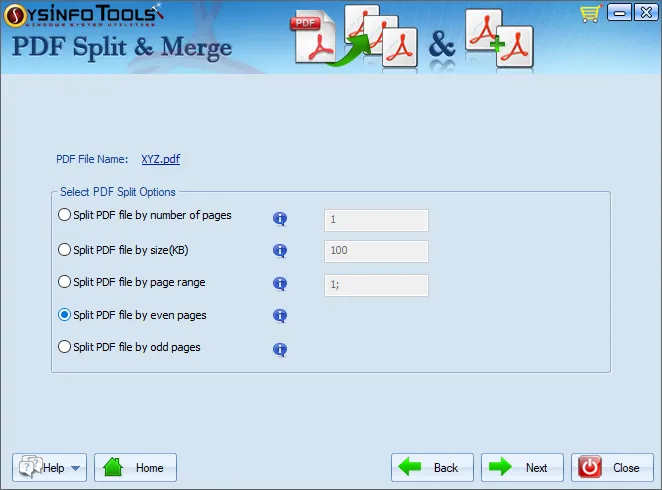Go Back to previous step

coord(432,468)
